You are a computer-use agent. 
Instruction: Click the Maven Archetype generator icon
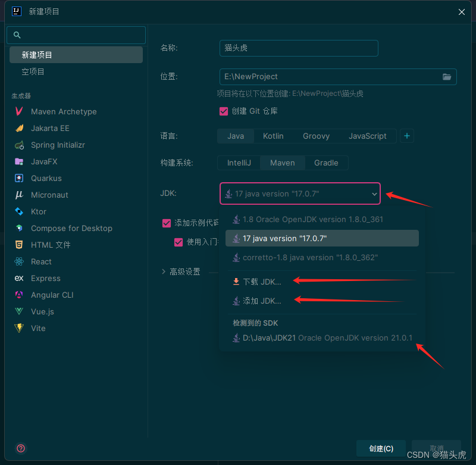pos(19,111)
